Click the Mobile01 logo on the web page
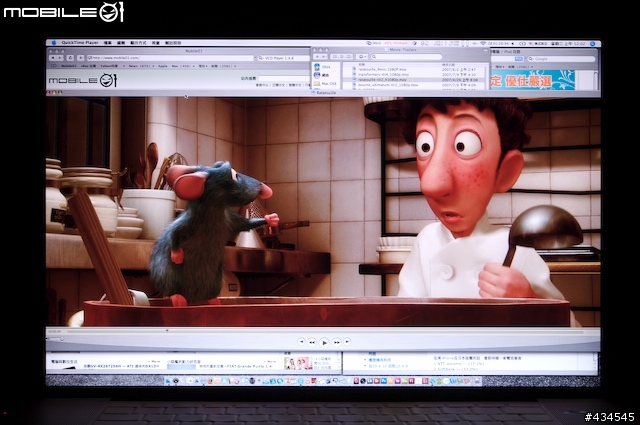This screenshot has height=425, width=640. [83, 80]
